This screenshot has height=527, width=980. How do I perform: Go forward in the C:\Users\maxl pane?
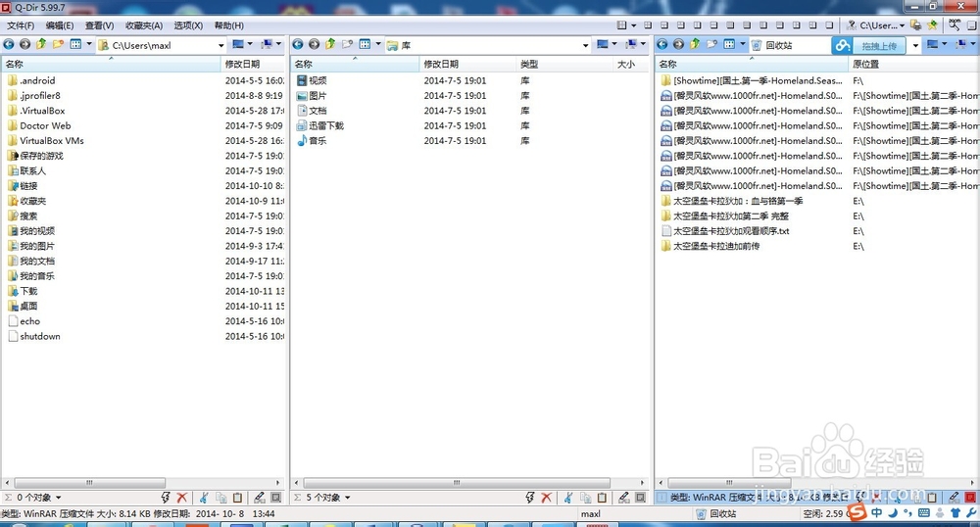click(x=25, y=44)
